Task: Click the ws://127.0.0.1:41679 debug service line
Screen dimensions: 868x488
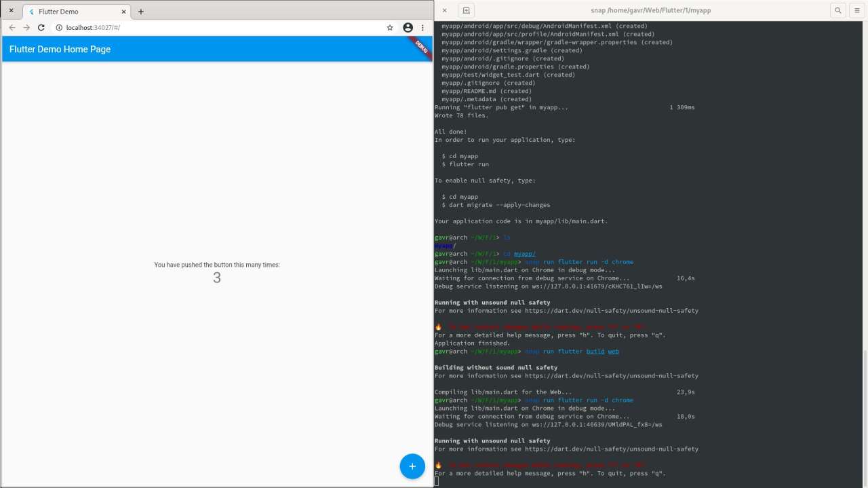Action: 548,286
